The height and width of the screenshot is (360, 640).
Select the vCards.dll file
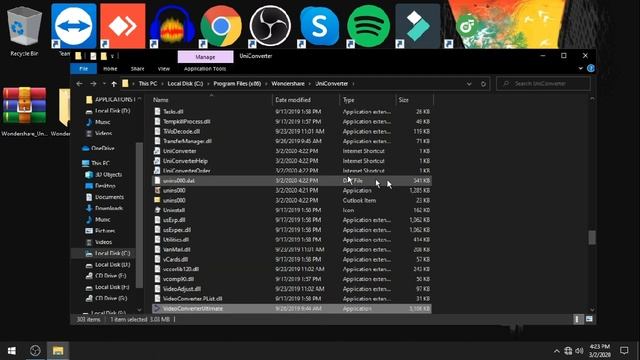click(x=291, y=259)
